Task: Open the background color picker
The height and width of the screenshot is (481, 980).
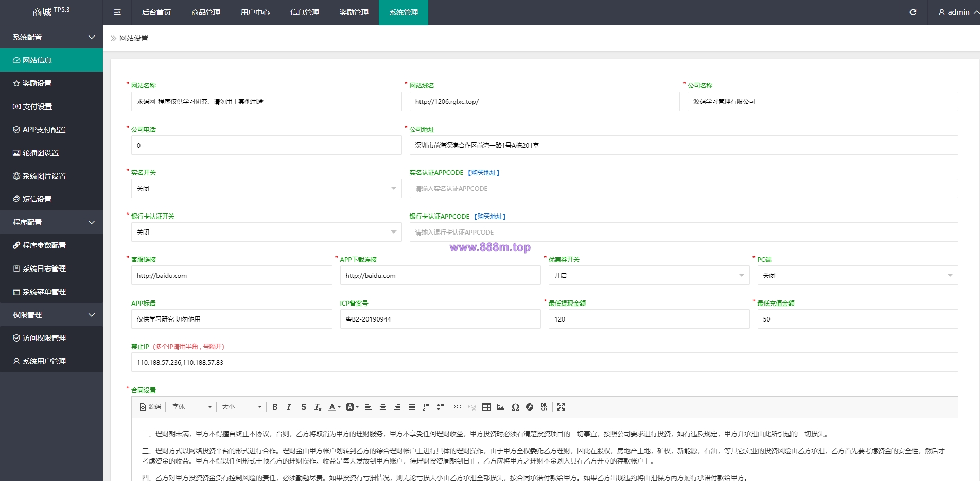Action: 352,407
